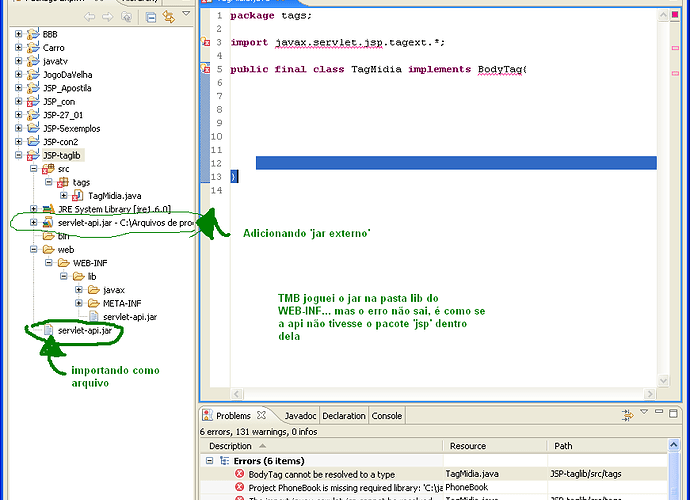Click the Back navigation arrow in Package Explorer

89,17
